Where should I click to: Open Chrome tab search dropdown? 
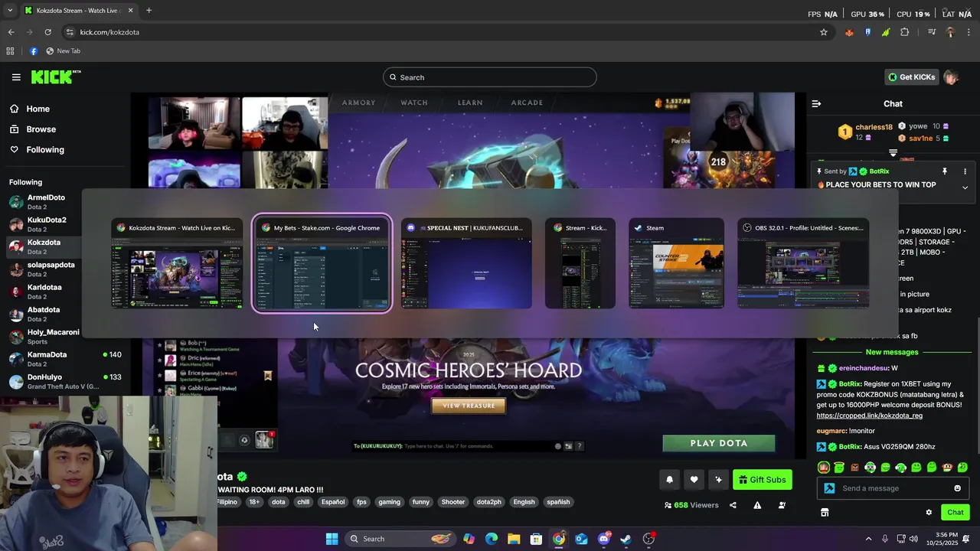point(9,11)
